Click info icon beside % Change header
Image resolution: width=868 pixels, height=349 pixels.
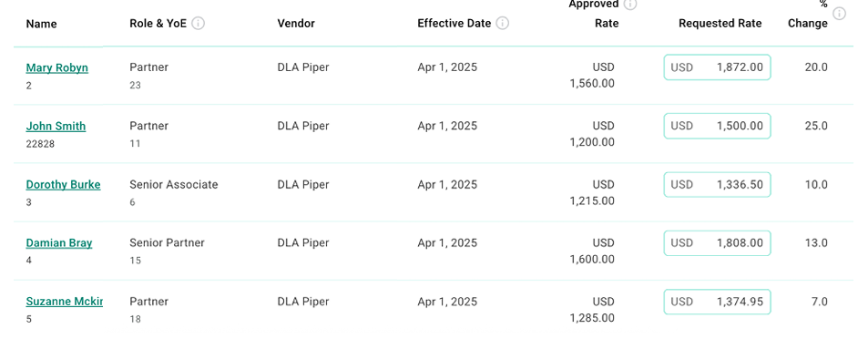[x=839, y=14]
